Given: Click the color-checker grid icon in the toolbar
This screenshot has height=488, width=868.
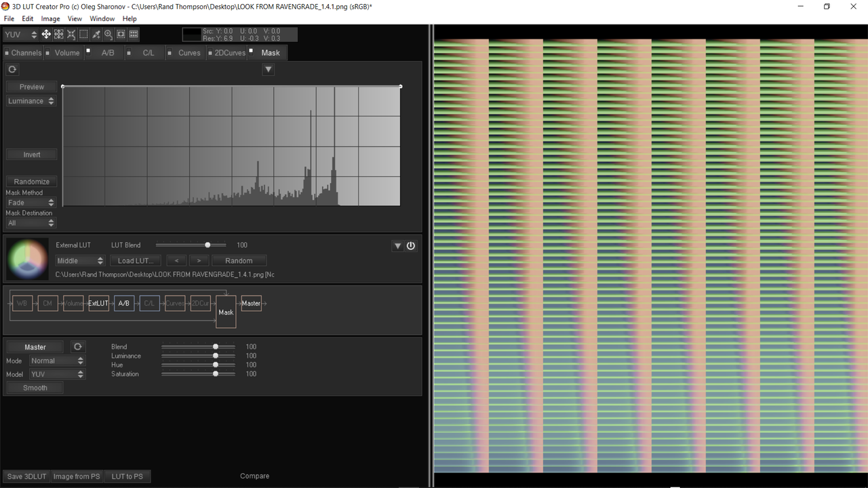Looking at the screenshot, I should pyautogui.click(x=134, y=34).
